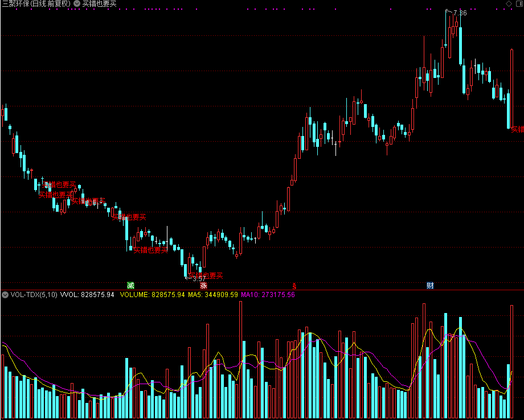Click the VVOL: 828575.94 value

click(87, 295)
